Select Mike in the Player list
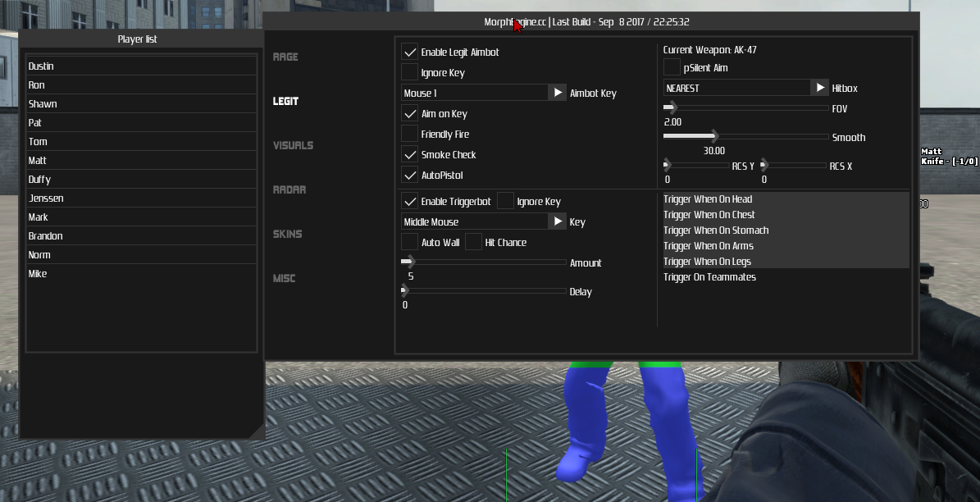Image resolution: width=980 pixels, height=502 pixels. (141, 274)
